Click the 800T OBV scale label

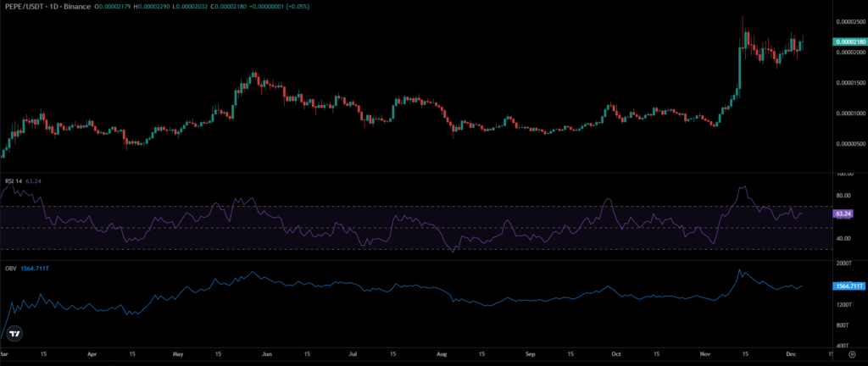coord(843,325)
